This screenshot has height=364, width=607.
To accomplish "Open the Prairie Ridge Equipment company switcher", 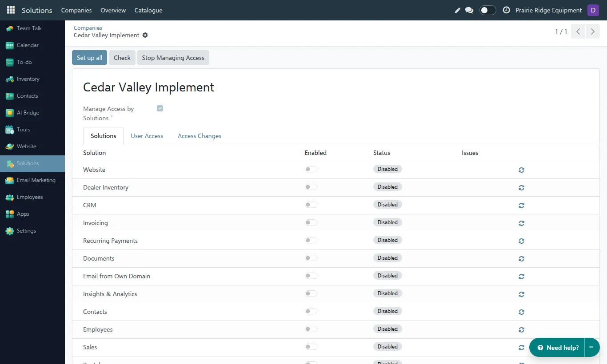I will click(x=548, y=10).
